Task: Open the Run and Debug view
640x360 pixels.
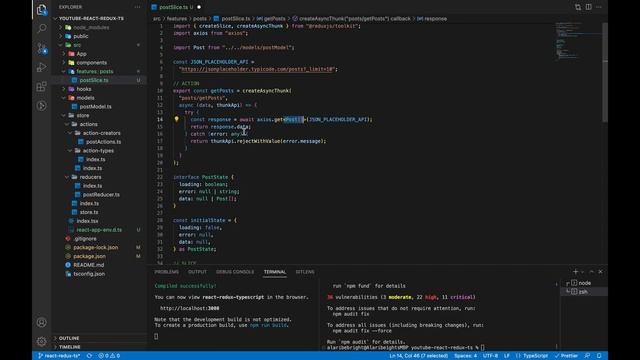Action: (x=42, y=67)
